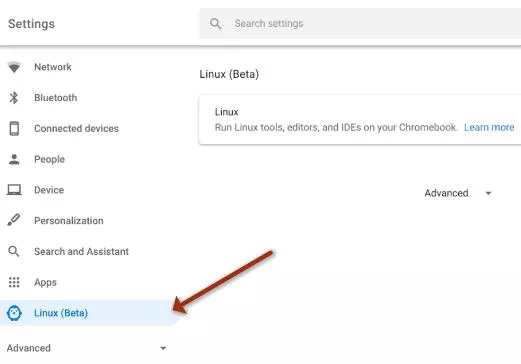The image size is (521, 364).
Task: Focus the Search settings field
Action: tap(360, 24)
